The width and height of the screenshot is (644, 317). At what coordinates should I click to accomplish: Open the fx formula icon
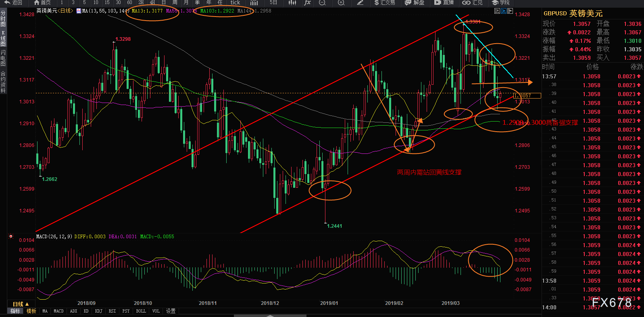[307, 2]
